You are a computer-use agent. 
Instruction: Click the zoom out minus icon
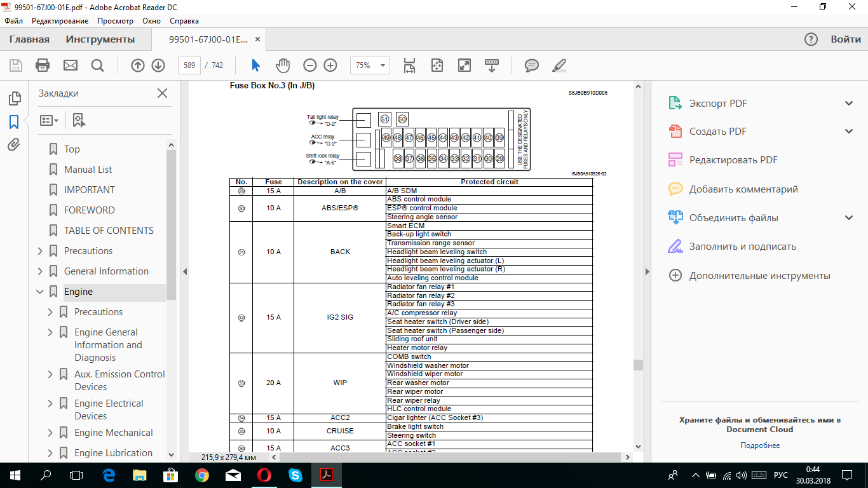click(x=309, y=65)
